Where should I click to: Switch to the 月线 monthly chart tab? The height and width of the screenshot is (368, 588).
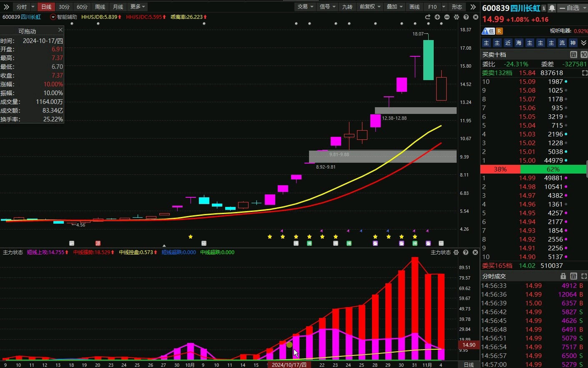[118, 7]
